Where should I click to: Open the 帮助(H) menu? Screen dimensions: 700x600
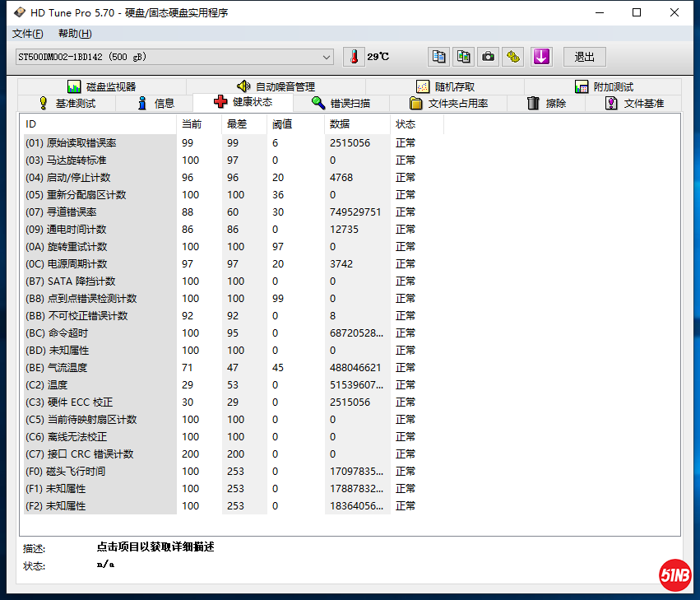click(75, 34)
